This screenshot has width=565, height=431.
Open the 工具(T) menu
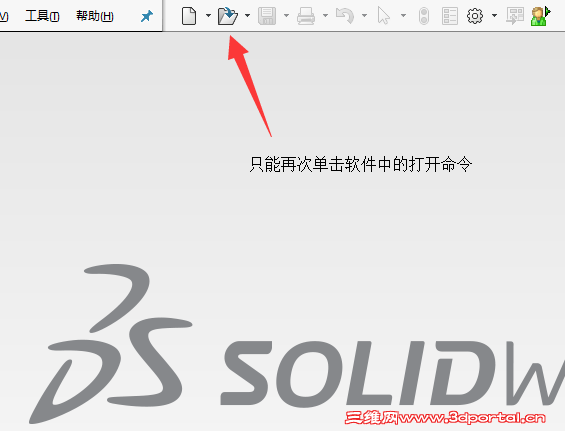coord(42,16)
